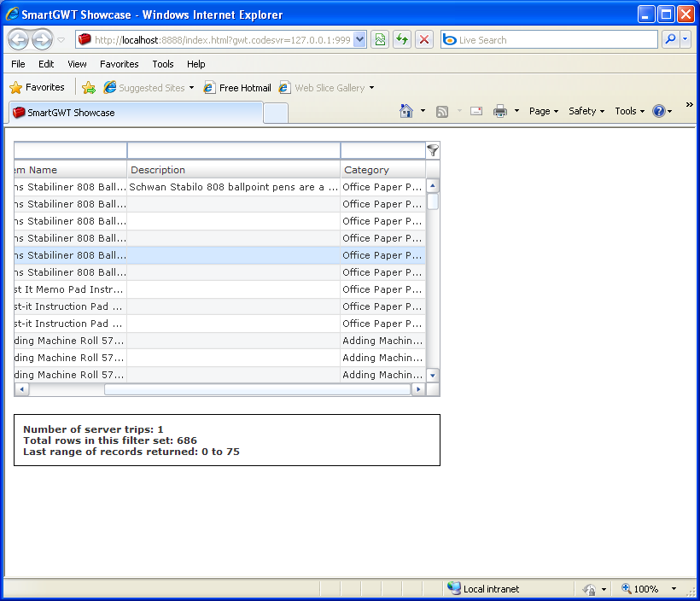Click the command bar overflow chevron

tap(689, 104)
